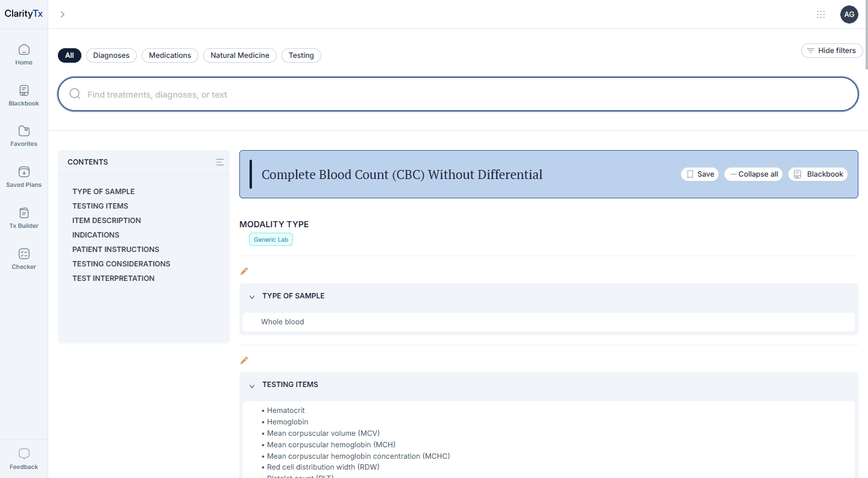Select the Natural Medicine filter chip
This screenshot has height=478, width=868.
click(239, 55)
